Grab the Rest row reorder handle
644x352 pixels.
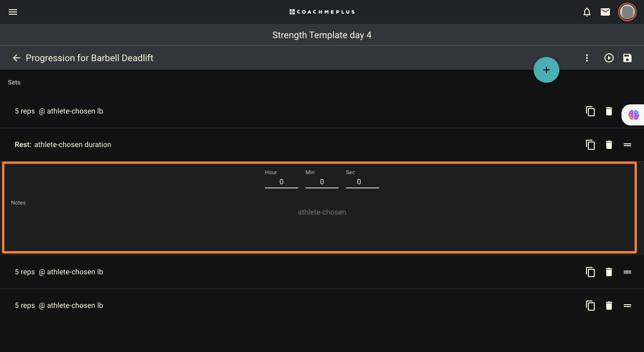(x=627, y=145)
